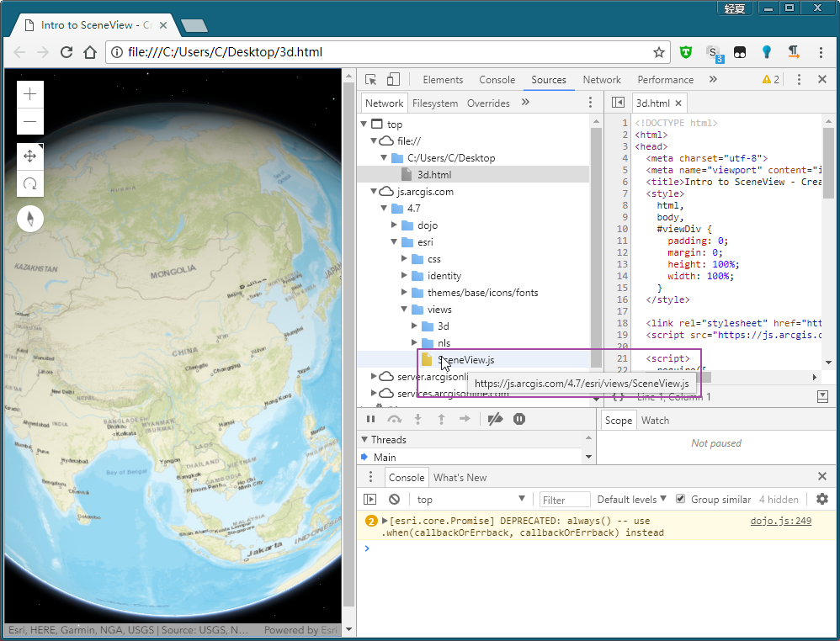840x641 pixels.
Task: Pretty-print source with braces icon
Action: coord(618,397)
